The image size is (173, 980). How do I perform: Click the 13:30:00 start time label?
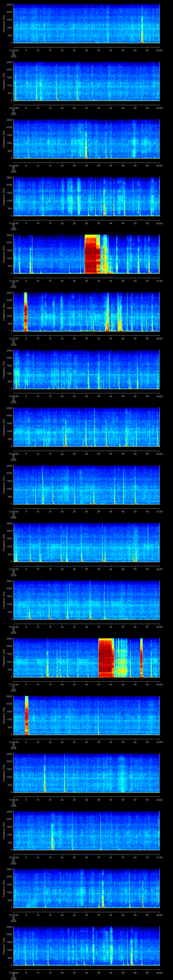click(x=13, y=511)
